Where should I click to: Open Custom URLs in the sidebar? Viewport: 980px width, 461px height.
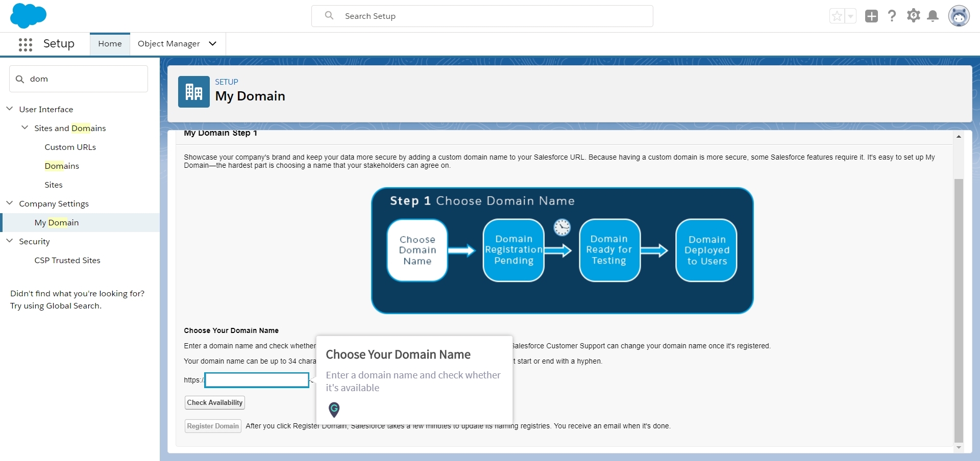tap(70, 147)
